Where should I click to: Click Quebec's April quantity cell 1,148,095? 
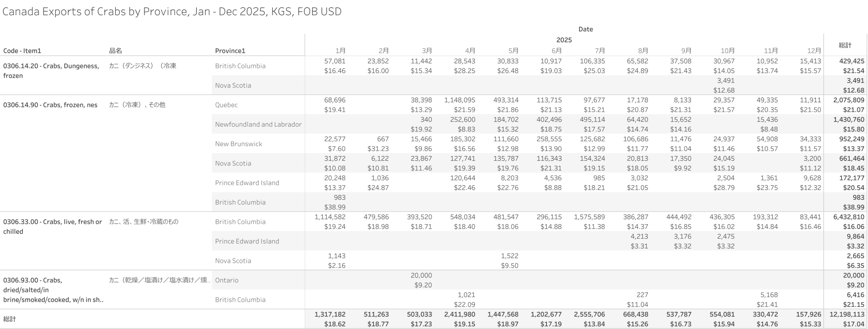tap(459, 100)
